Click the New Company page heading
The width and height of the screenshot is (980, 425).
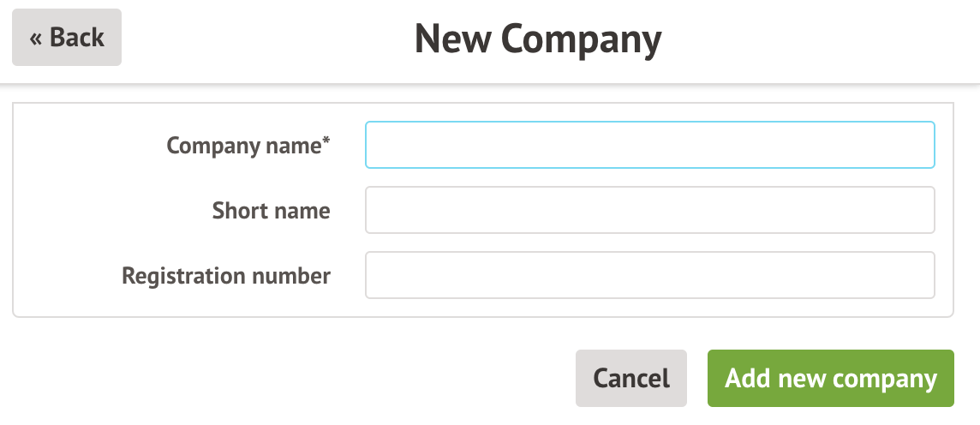tap(538, 39)
